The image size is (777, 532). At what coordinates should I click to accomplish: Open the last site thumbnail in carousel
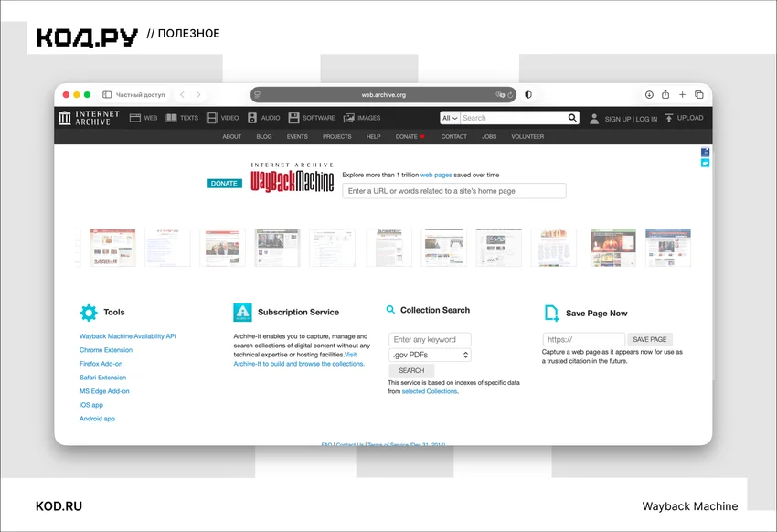668,248
